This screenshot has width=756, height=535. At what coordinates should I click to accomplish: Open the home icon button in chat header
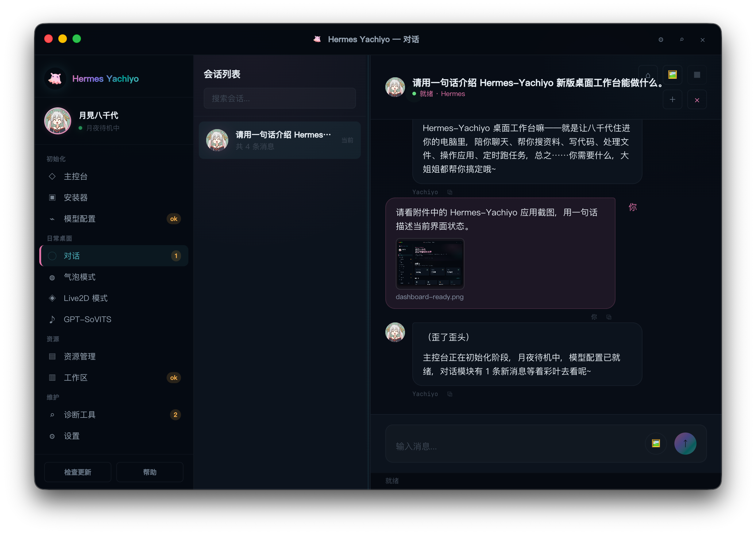[647, 75]
